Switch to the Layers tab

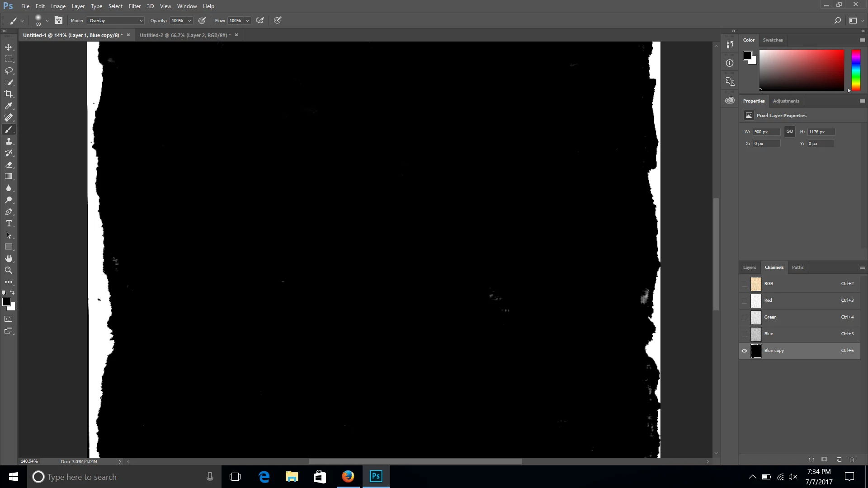tap(749, 267)
